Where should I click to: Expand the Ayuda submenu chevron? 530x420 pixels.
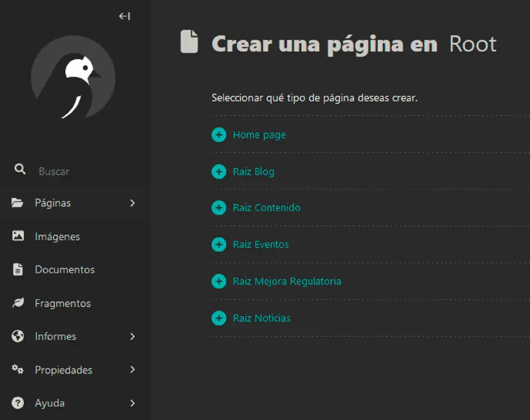click(132, 403)
